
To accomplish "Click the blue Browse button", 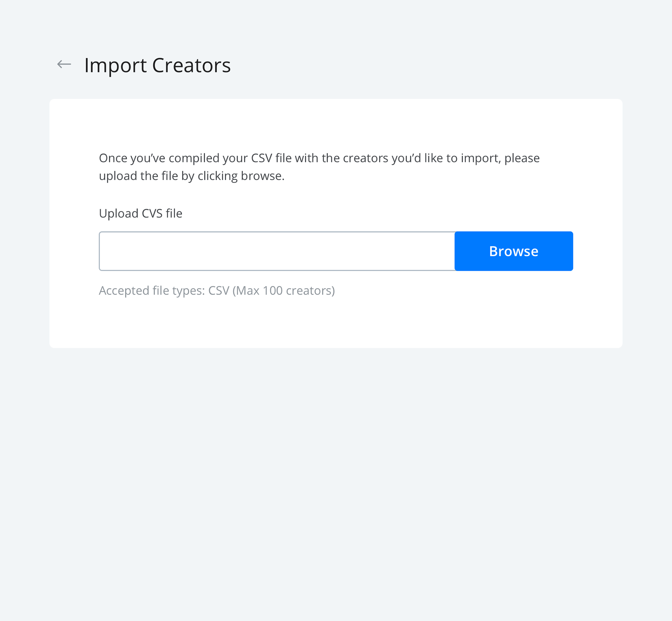I will (513, 251).
